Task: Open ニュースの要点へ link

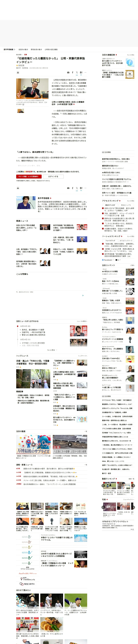Action: coord(82,321)
